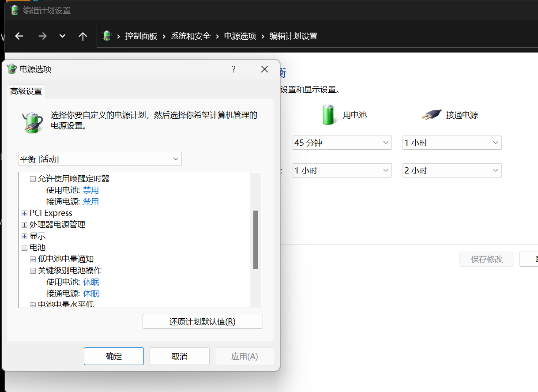Image resolution: width=538 pixels, height=392 pixels.
Task: Open 控制面板 from the breadcrumb
Action: pyautogui.click(x=140, y=36)
